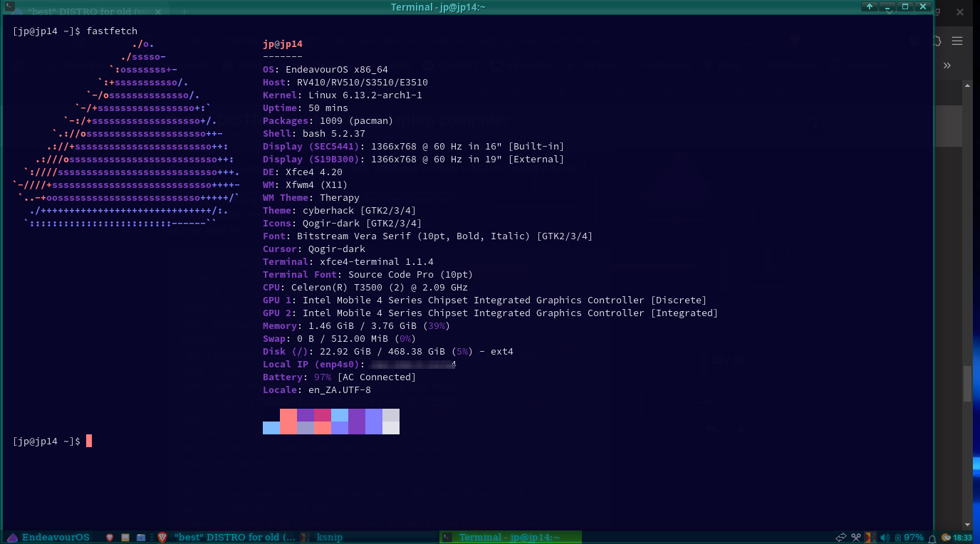Open the 18:33 clock
Image resolution: width=980 pixels, height=544 pixels.
point(962,538)
